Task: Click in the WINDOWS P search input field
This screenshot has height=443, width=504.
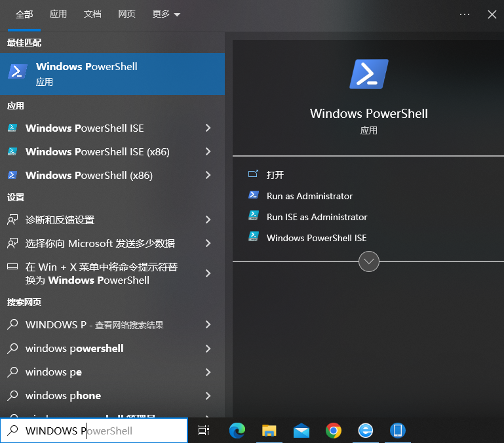Action: click(94, 430)
